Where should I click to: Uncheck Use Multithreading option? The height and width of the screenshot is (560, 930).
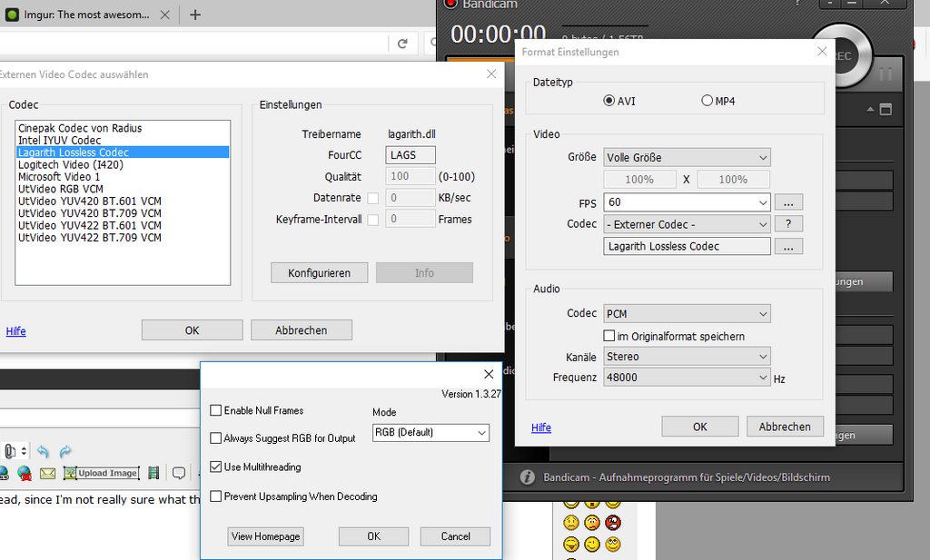pos(216,467)
